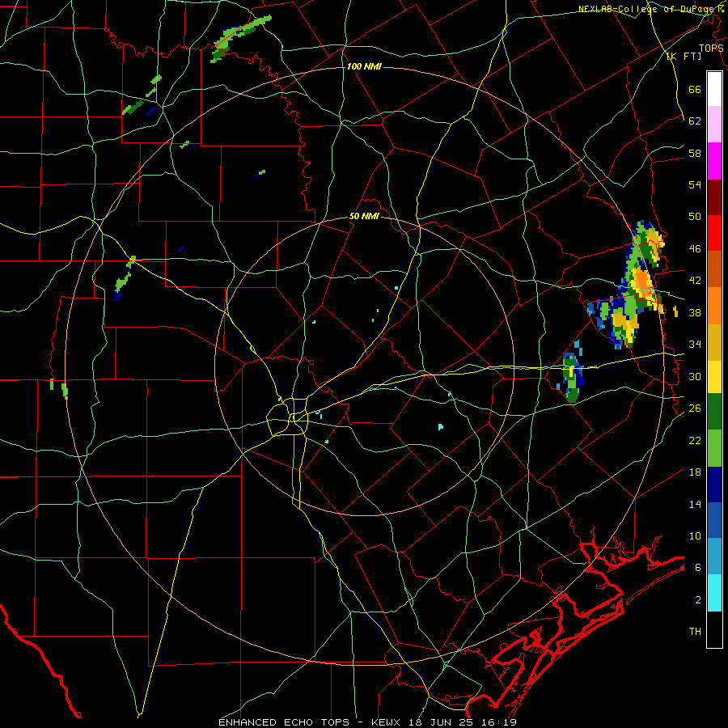Click the legend value '30'

pos(695,376)
